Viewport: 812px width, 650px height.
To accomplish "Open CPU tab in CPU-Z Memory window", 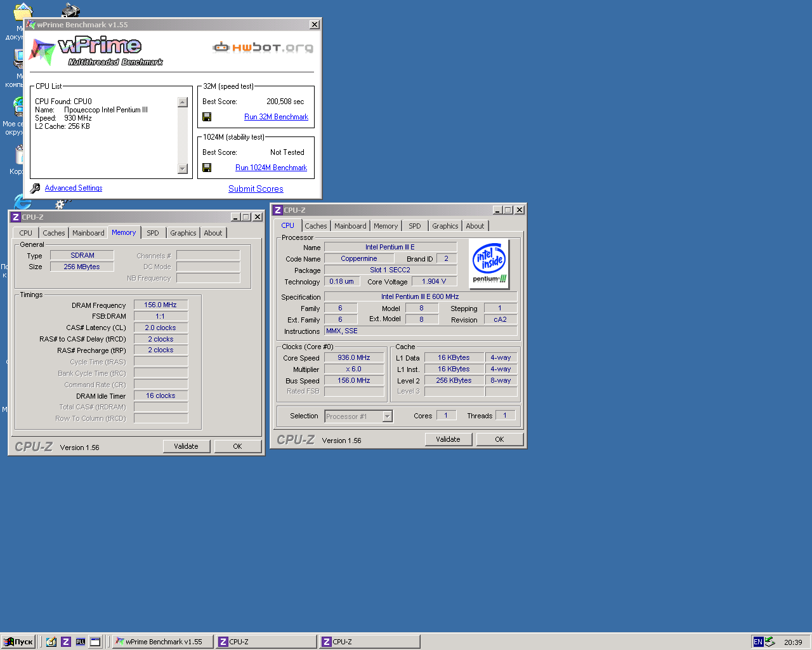I will (x=25, y=233).
